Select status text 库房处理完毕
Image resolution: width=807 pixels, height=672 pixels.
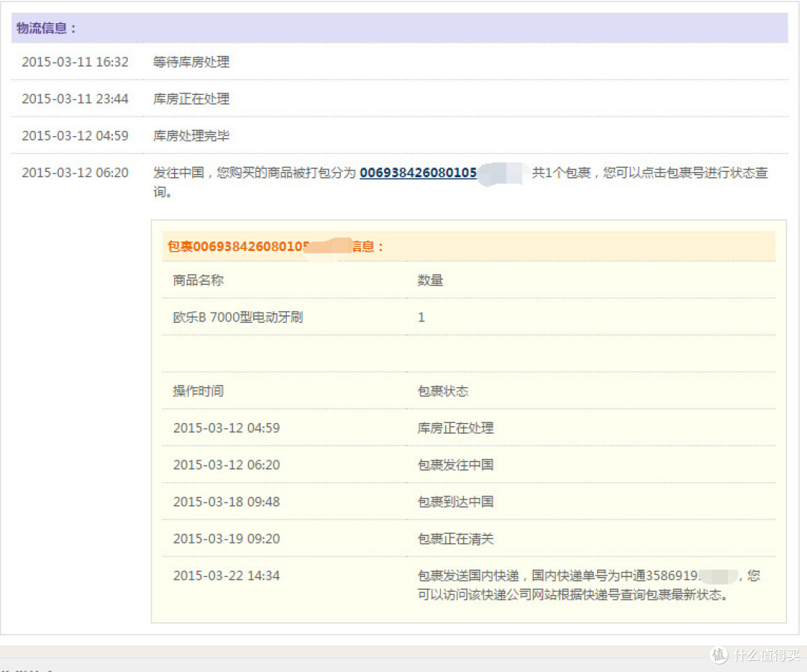click(191, 136)
